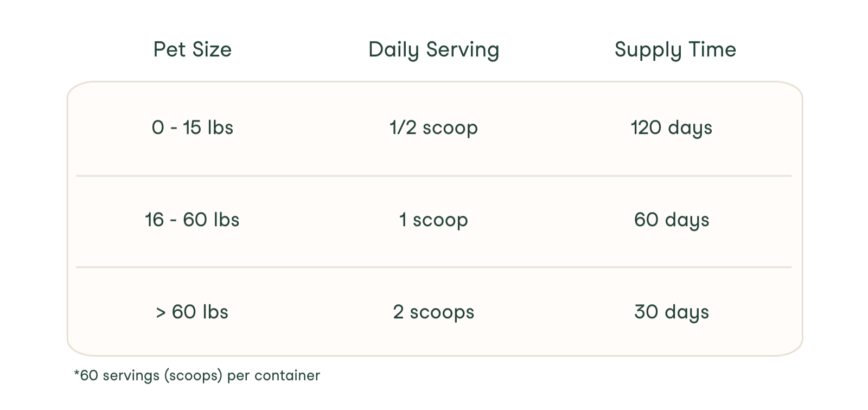This screenshot has height=410, width=868.
Task: Click the 16 - 60 lbs cell
Action: [x=192, y=220]
